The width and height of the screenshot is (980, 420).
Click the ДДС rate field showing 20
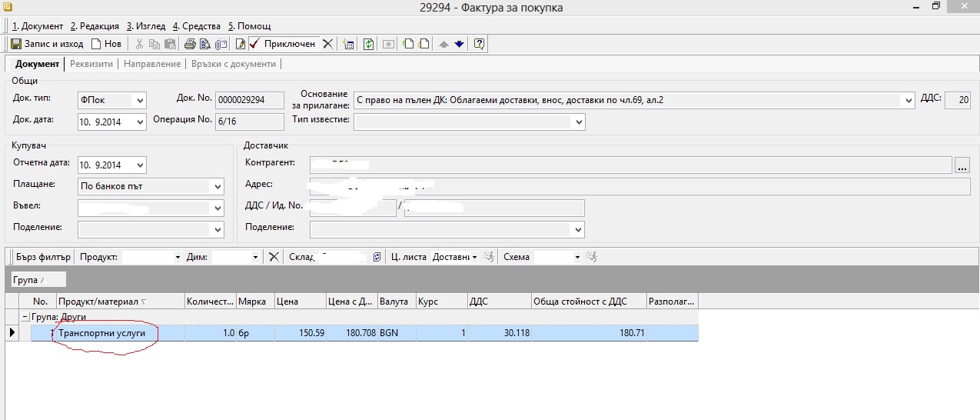(958, 100)
